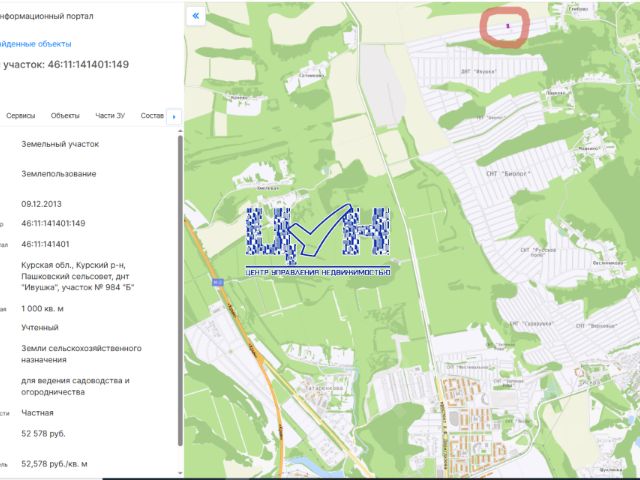
Task: Click the scrollbar down arrow
Action: pos(180,473)
